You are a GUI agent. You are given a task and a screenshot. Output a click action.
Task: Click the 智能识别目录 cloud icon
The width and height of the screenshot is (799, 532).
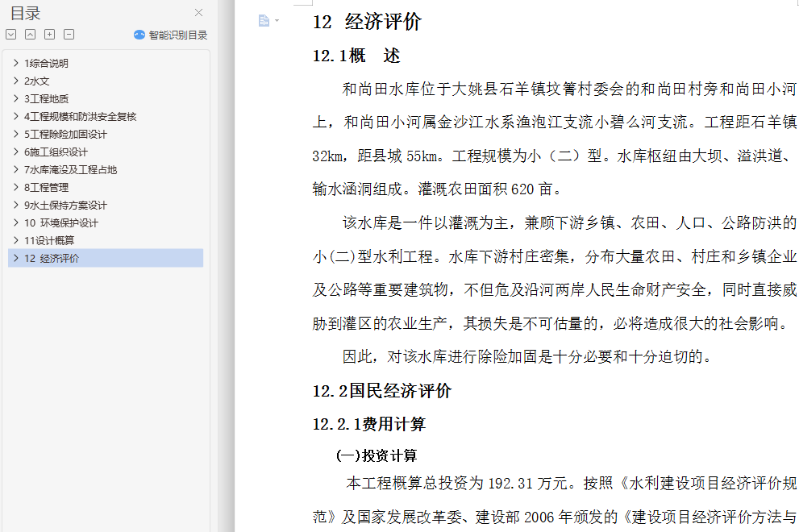tap(139, 35)
